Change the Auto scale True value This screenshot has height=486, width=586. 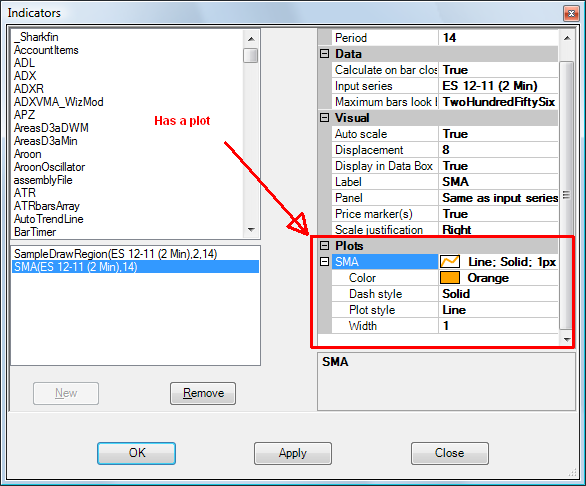pyautogui.click(x=498, y=134)
